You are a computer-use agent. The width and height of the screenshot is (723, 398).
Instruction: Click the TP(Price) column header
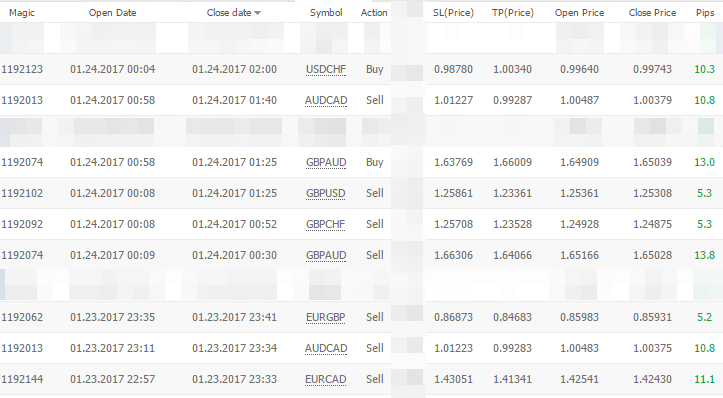tap(513, 13)
